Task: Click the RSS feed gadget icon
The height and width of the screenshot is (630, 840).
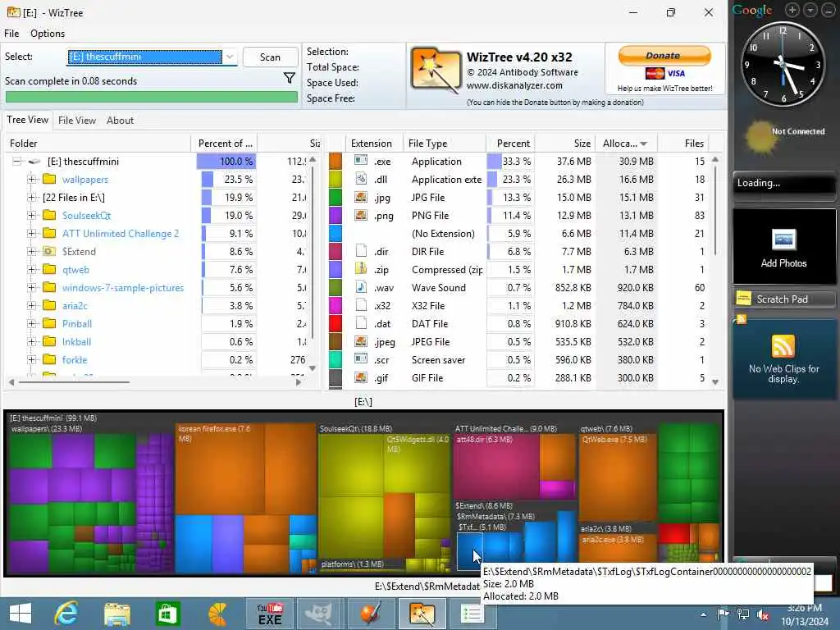Action: (783, 346)
